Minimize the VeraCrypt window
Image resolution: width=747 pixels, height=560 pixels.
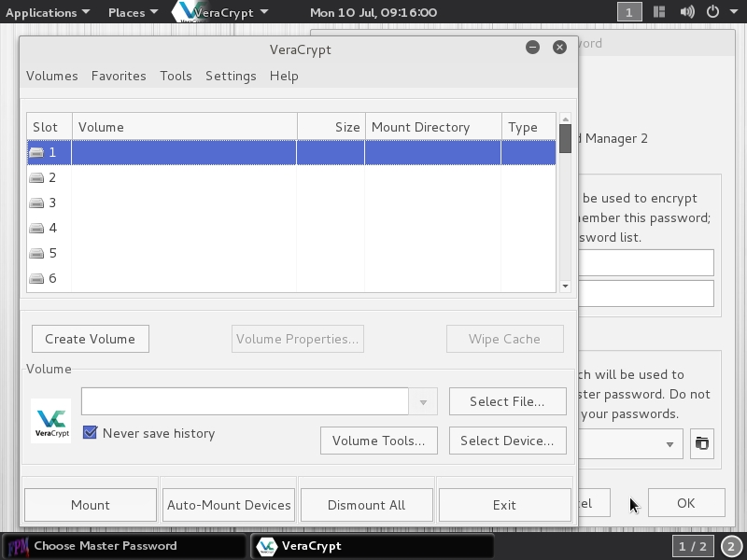tap(532, 48)
